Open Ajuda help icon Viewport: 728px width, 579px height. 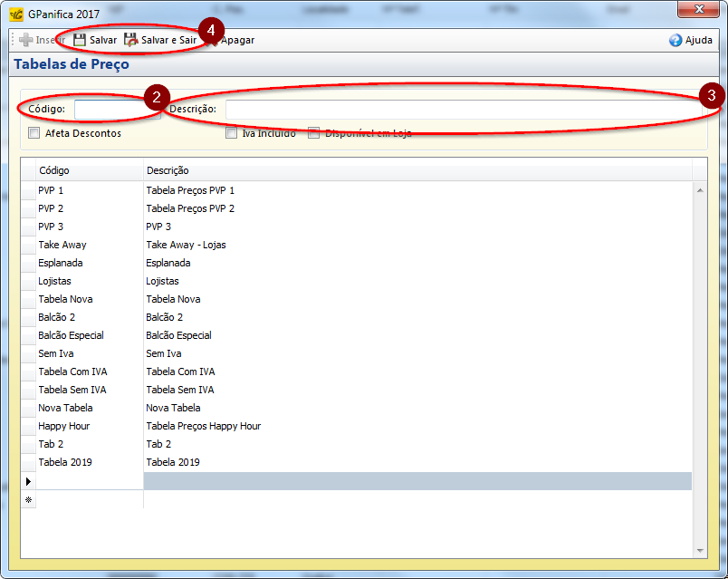pos(675,41)
